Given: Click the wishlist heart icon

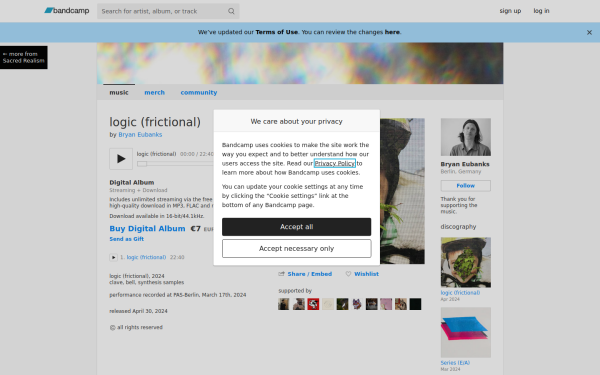Looking at the screenshot, I should pos(348,274).
